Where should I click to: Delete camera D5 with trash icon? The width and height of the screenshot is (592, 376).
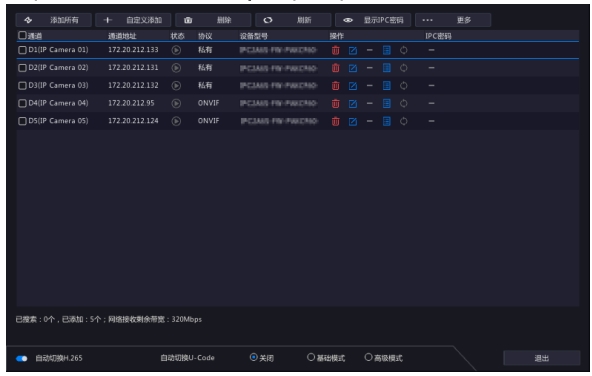pyautogui.click(x=335, y=121)
